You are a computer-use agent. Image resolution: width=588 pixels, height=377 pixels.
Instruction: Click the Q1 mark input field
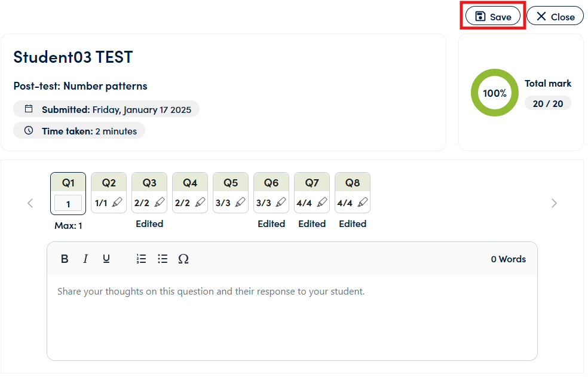pyautogui.click(x=68, y=204)
